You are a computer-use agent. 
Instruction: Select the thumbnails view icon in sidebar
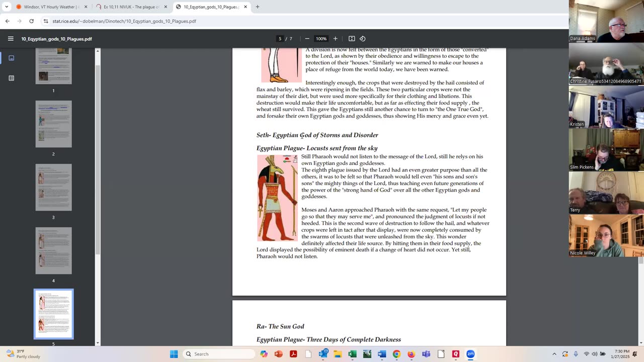pos(11,58)
